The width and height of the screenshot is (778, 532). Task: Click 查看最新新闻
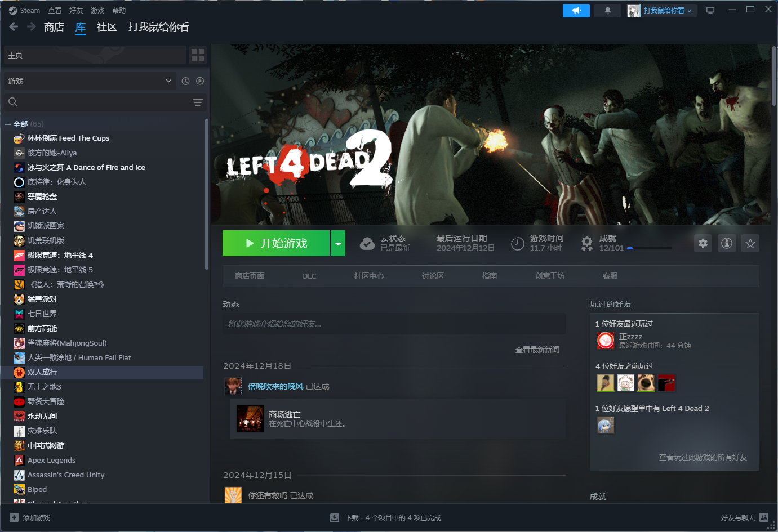pos(537,350)
